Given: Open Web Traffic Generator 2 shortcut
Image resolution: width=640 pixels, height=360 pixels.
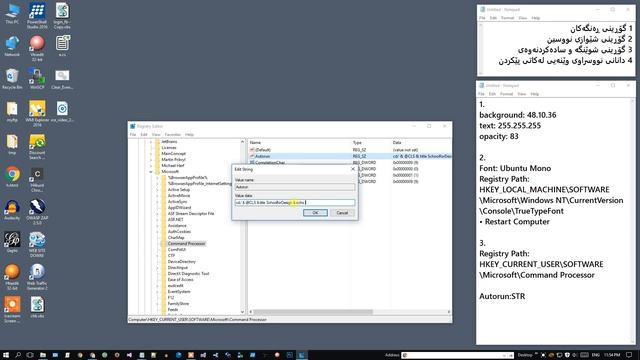Looking at the screenshot, I should pyautogui.click(x=37, y=278).
